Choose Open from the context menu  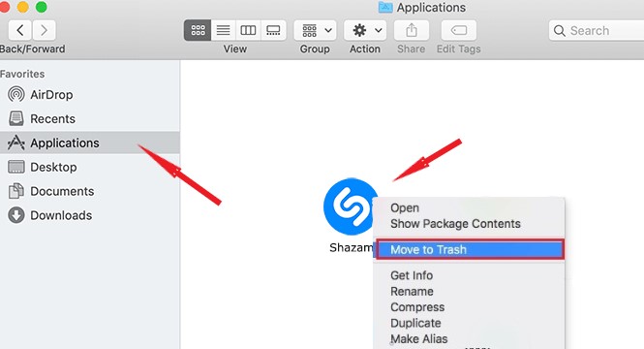point(469,208)
